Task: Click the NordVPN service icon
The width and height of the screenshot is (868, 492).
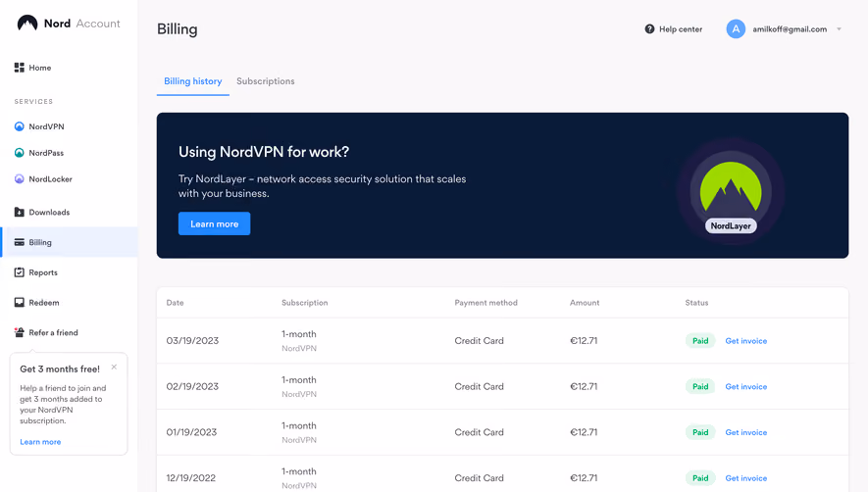Action: pos(20,126)
